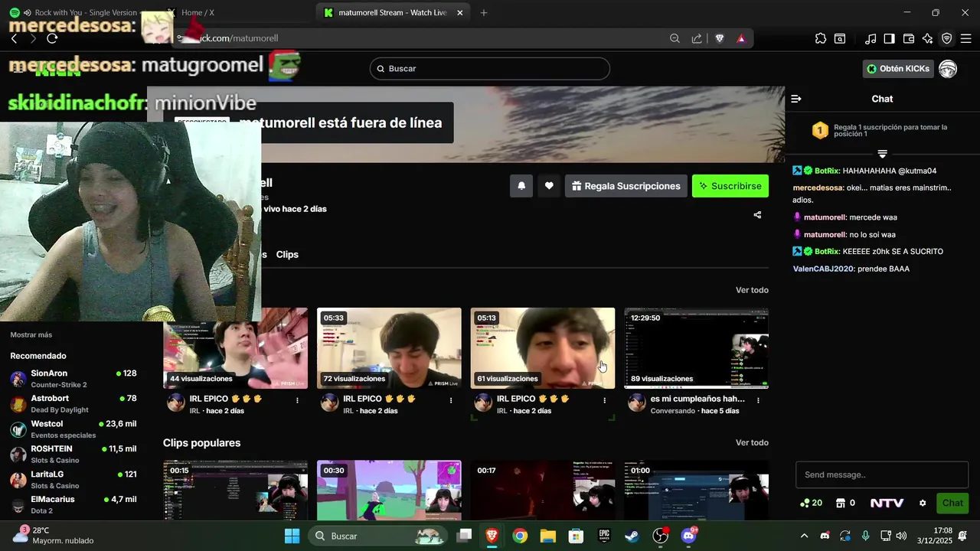Viewport: 980px width, 551px height.
Task: Open SionAron recommended channel
Action: point(73,379)
